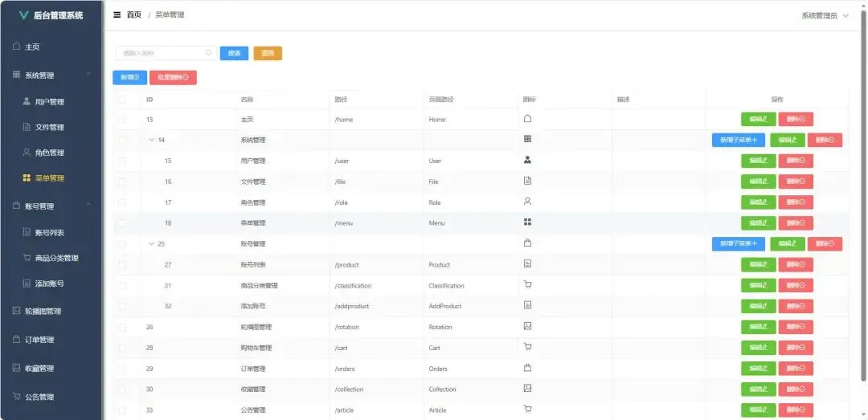Viewport: 868px width, 420px height.
Task: Click the orange 重置 button
Action: 268,53
